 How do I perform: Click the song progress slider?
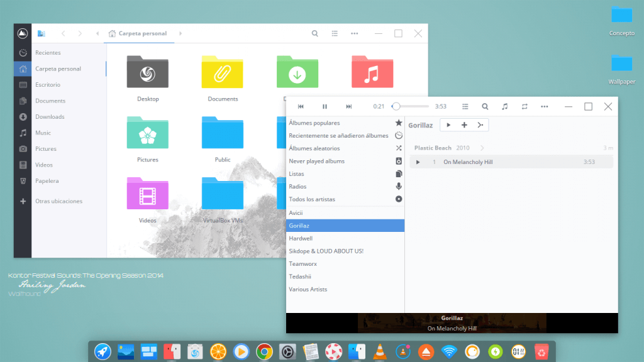(410, 107)
